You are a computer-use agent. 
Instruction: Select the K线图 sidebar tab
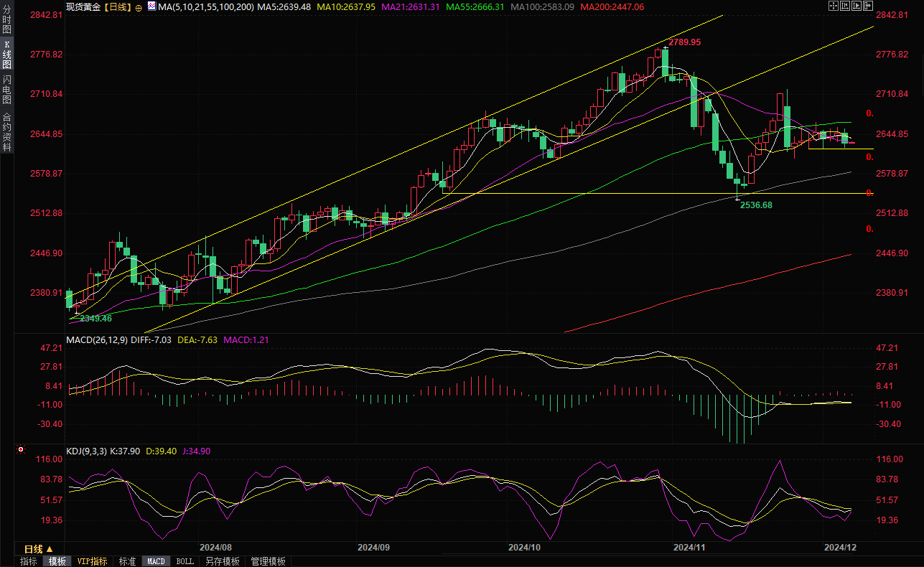point(6,55)
